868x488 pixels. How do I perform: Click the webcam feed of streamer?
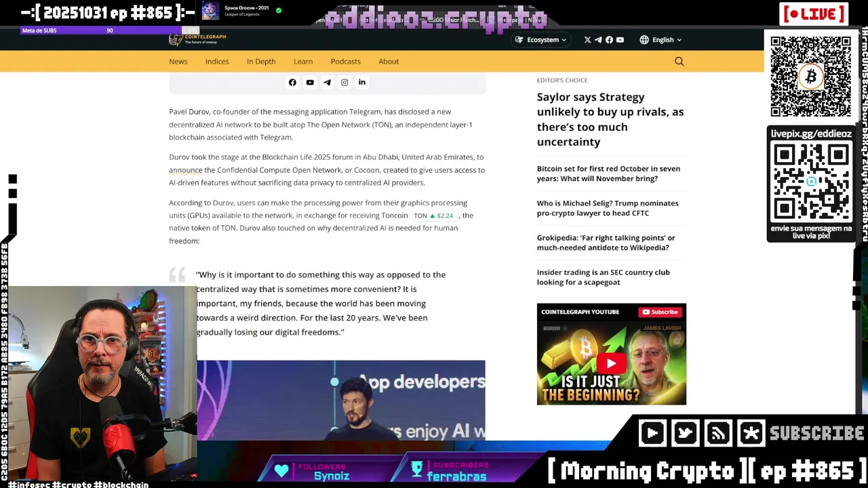pyautogui.click(x=98, y=383)
